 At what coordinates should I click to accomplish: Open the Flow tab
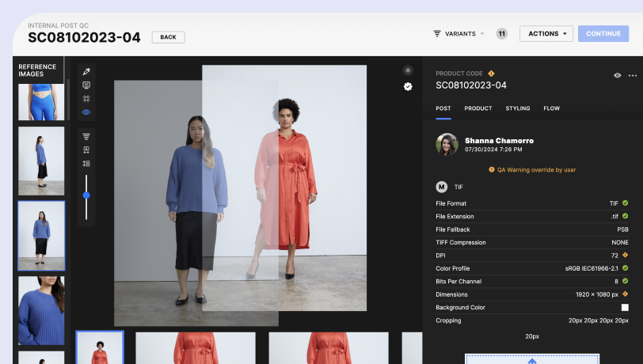coord(551,108)
